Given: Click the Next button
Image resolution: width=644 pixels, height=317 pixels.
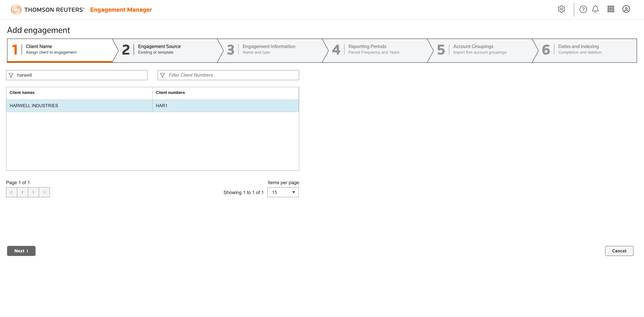Looking at the screenshot, I should pos(21,251).
